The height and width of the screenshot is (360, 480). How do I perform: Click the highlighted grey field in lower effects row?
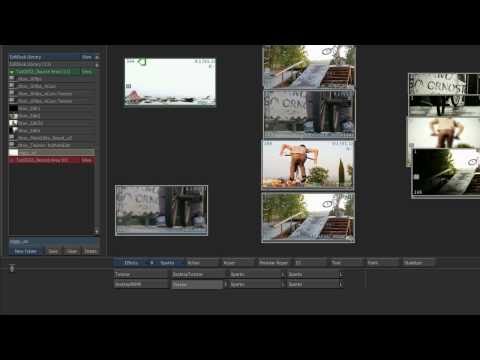pos(197,284)
